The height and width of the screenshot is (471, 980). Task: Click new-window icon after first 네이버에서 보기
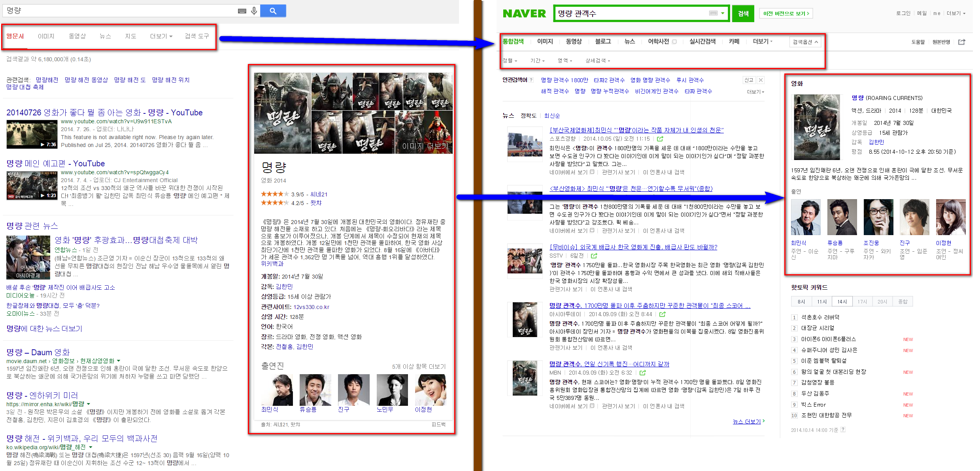592,172
